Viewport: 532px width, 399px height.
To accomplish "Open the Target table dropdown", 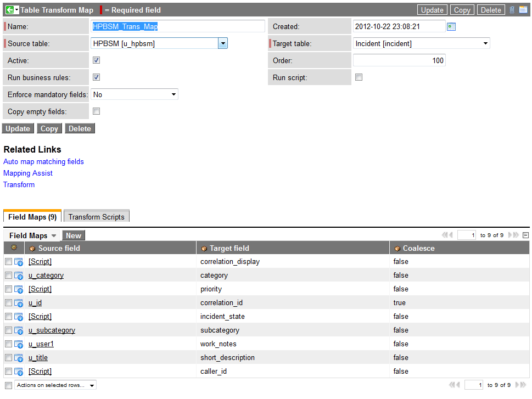I will (422, 43).
